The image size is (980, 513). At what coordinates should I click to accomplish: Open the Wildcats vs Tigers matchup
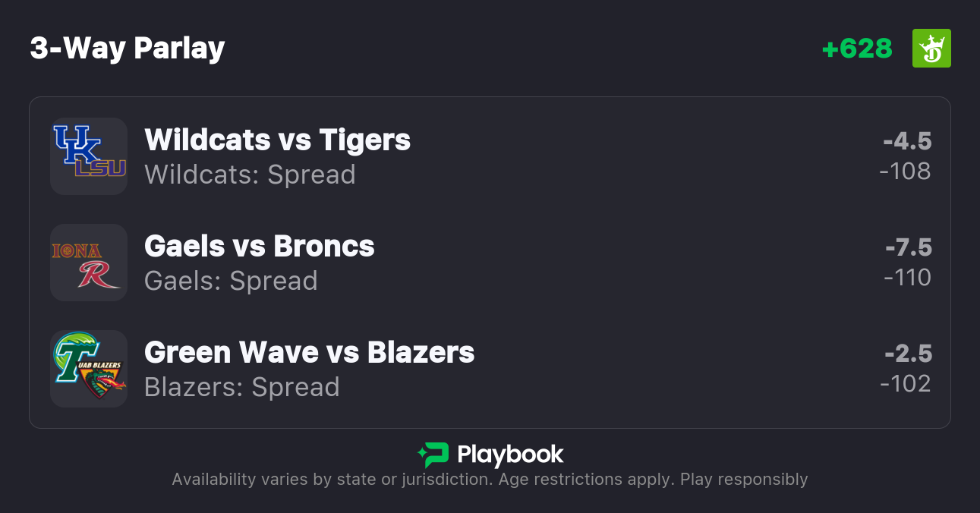coord(277,140)
